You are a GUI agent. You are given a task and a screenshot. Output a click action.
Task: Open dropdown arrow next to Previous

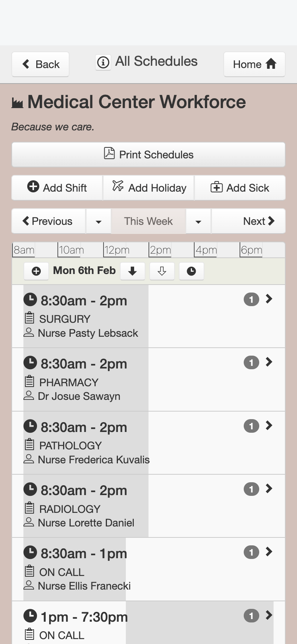click(x=99, y=221)
